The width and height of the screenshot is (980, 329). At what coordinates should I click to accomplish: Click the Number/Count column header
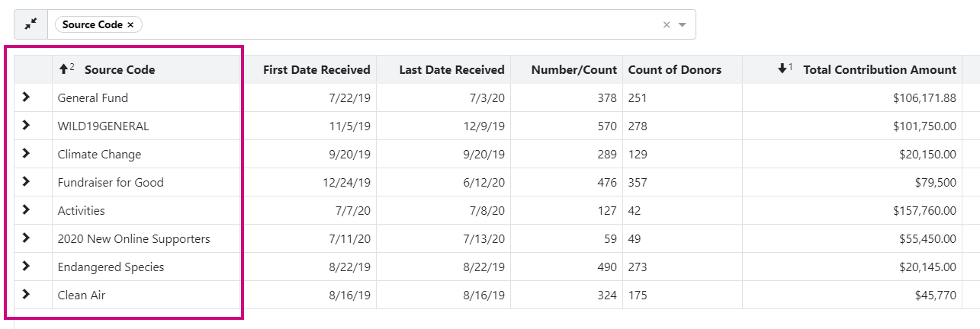pyautogui.click(x=574, y=70)
